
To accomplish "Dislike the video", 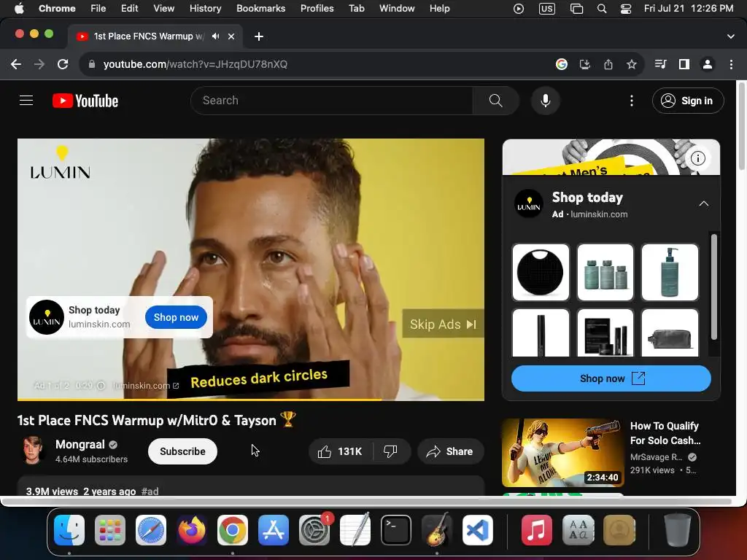I will [391, 451].
